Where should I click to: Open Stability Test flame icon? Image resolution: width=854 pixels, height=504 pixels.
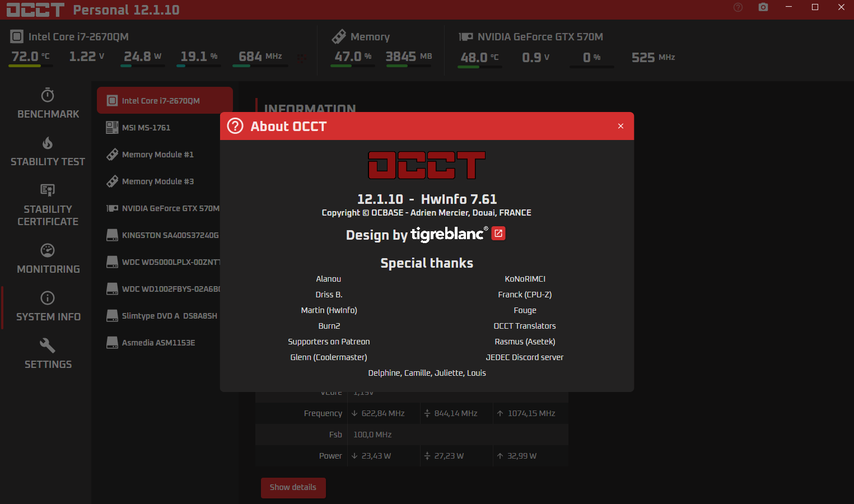48,143
